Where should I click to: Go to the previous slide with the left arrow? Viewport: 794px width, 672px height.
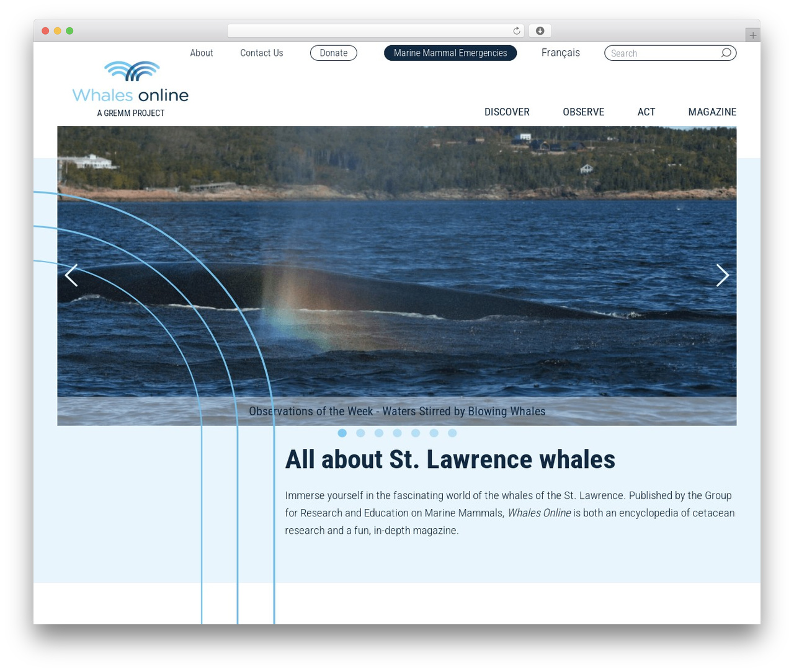pyautogui.click(x=71, y=275)
